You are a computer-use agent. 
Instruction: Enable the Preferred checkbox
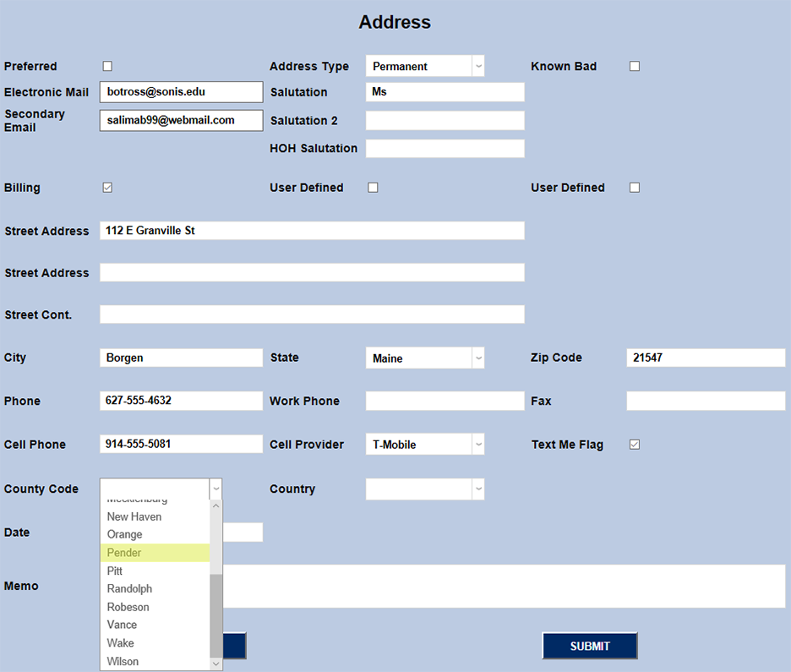point(107,65)
